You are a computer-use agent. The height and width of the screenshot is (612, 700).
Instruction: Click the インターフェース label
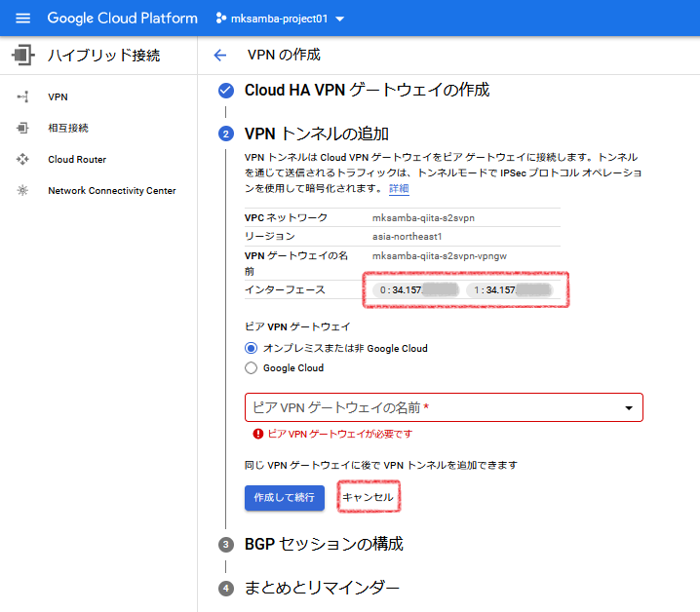(285, 290)
